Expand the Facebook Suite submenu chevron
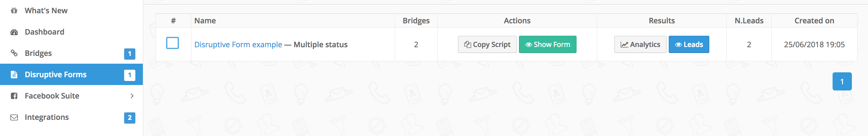Screen dimensions: 868x136 tap(132, 96)
